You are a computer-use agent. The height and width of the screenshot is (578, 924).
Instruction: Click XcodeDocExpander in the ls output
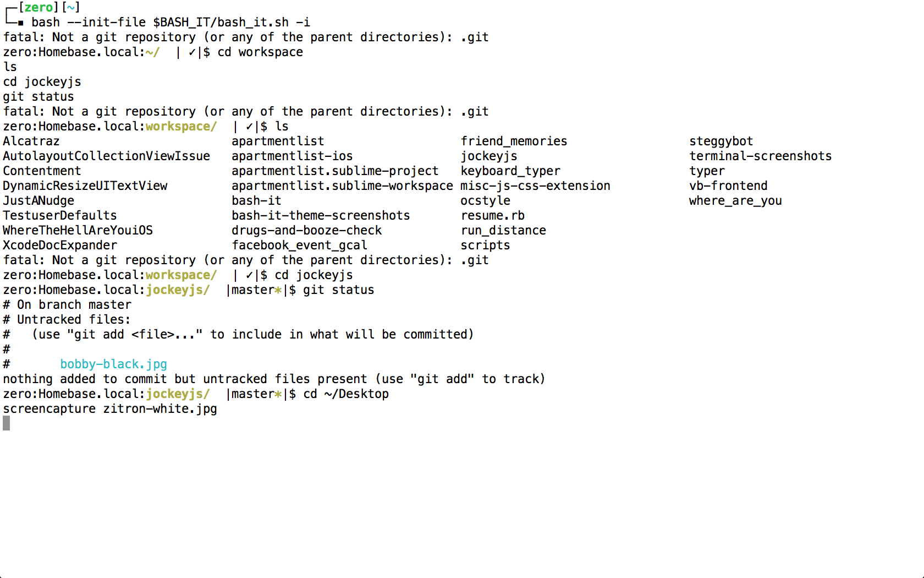tap(60, 245)
